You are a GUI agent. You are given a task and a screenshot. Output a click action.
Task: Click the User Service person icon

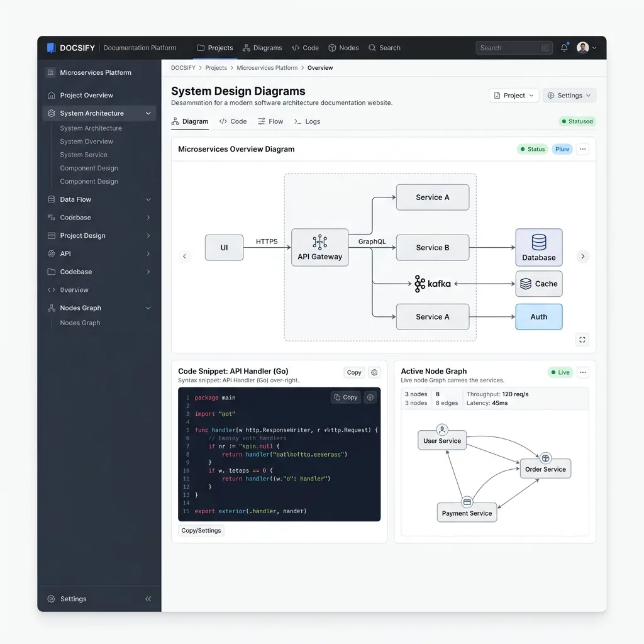point(442,430)
